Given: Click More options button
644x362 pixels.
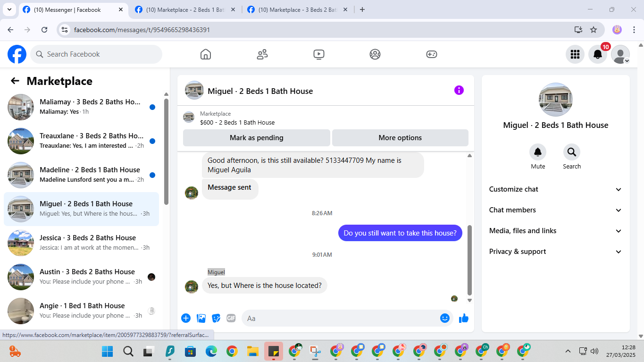Looking at the screenshot, I should (400, 138).
